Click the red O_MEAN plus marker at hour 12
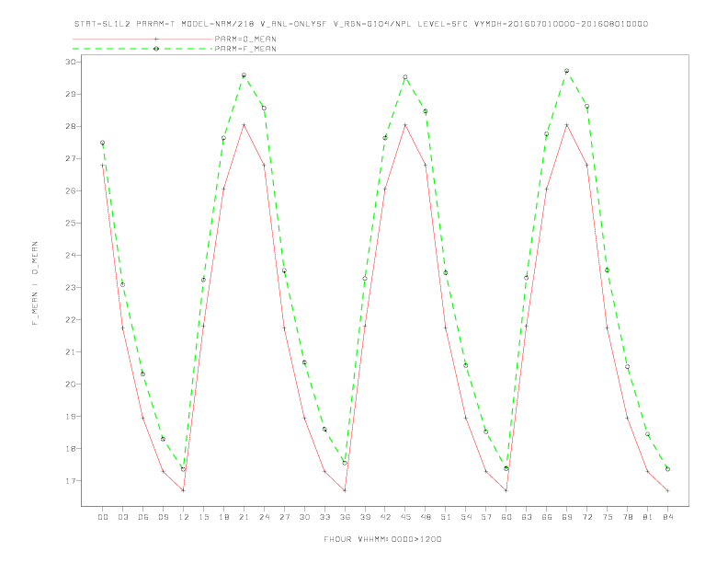The height and width of the screenshot is (563, 728). click(184, 490)
